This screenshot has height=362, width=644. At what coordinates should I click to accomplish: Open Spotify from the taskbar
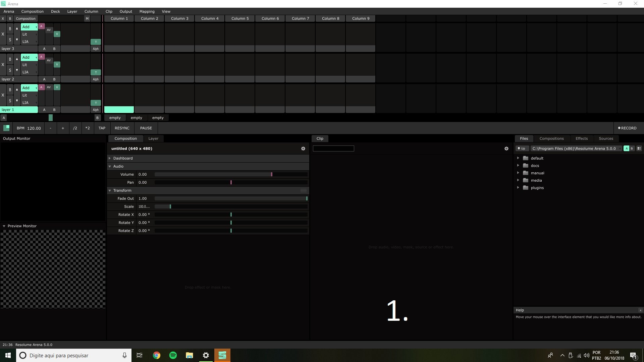(x=173, y=355)
